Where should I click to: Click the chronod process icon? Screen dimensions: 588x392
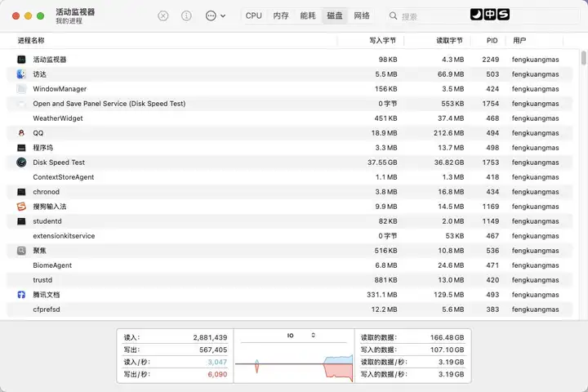pos(21,192)
